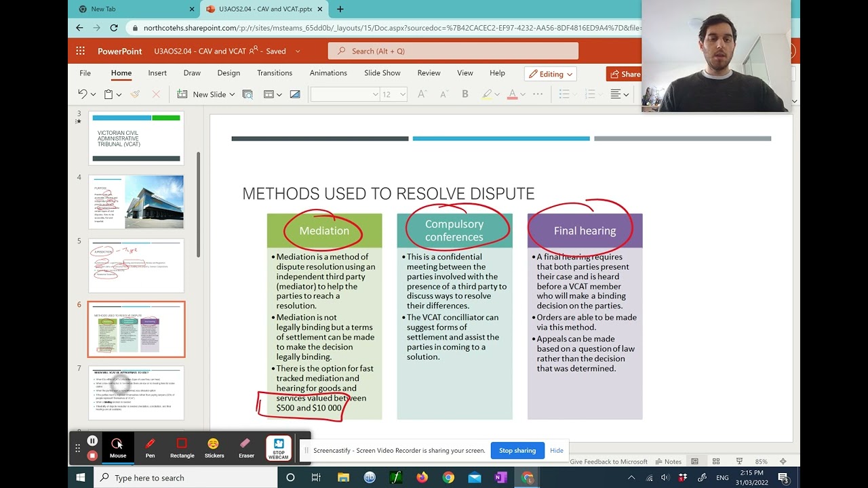Click the numbered list icon

tap(590, 94)
